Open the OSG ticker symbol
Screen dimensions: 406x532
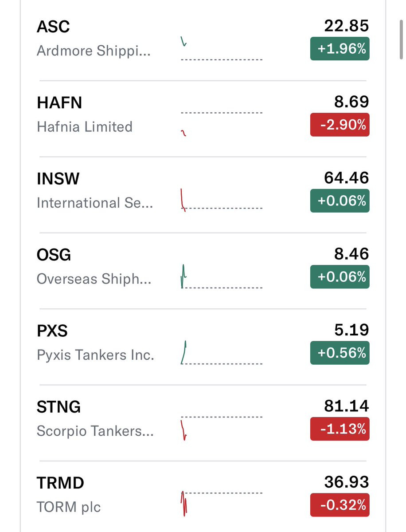coord(54,255)
